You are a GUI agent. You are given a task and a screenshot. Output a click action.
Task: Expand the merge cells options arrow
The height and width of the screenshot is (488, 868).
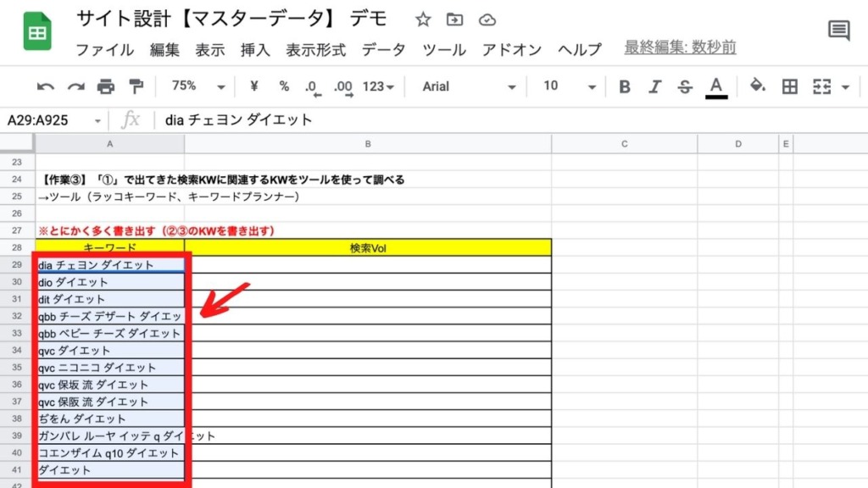pos(845,87)
